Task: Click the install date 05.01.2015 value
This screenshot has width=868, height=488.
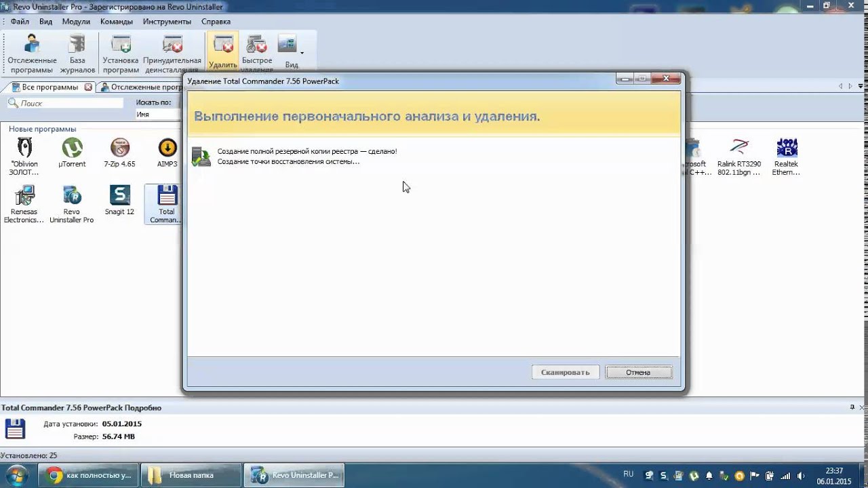Action: (x=122, y=424)
